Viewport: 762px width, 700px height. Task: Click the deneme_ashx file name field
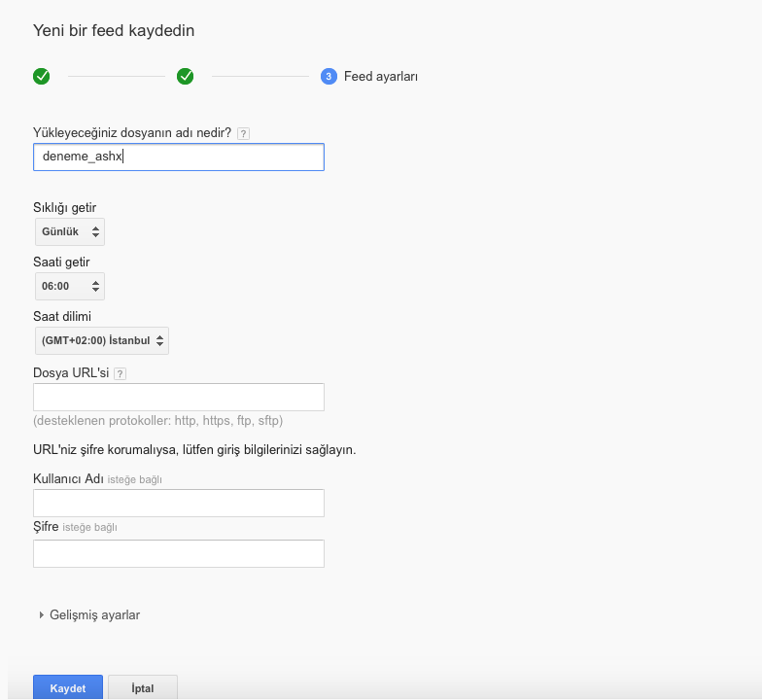coord(179,157)
